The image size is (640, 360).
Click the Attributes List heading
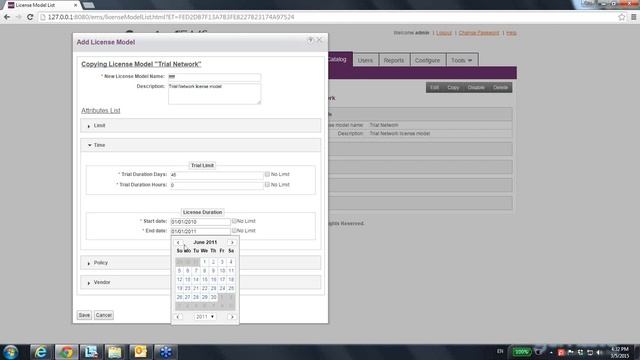click(x=100, y=111)
